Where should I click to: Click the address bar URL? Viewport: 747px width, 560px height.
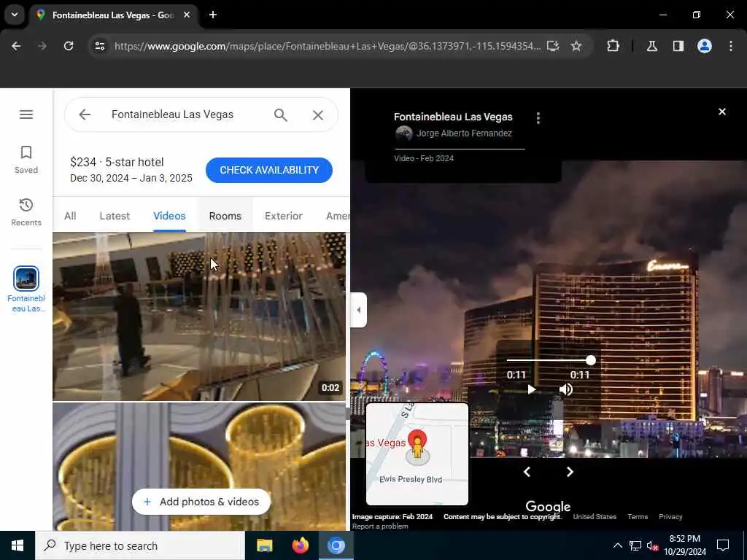coord(328,46)
